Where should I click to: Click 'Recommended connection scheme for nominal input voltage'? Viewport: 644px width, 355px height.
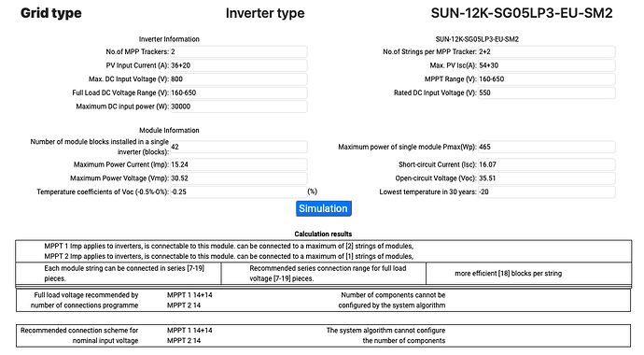point(79,335)
